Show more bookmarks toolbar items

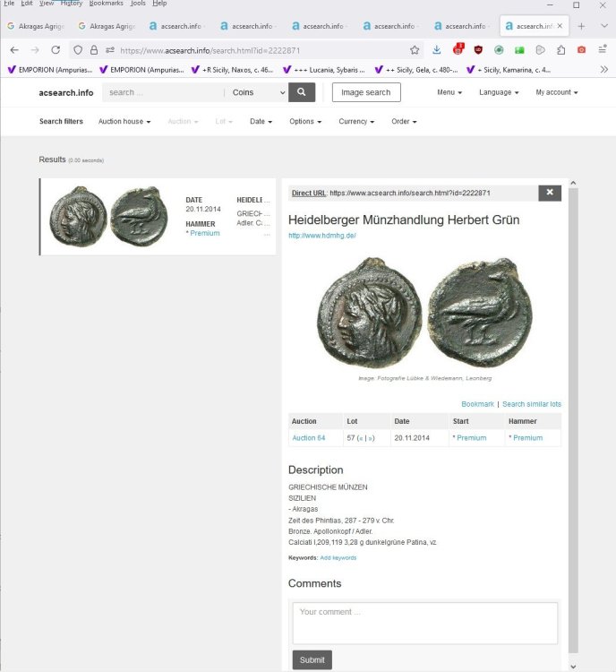click(x=604, y=69)
